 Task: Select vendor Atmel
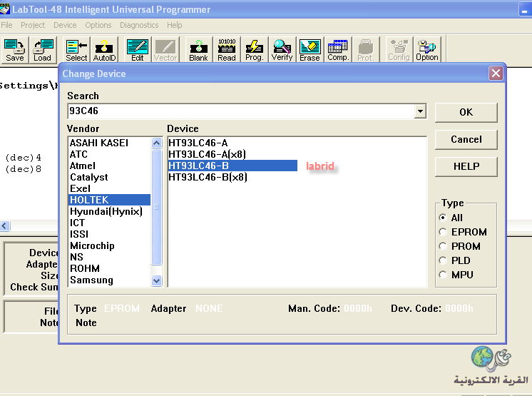109,166
